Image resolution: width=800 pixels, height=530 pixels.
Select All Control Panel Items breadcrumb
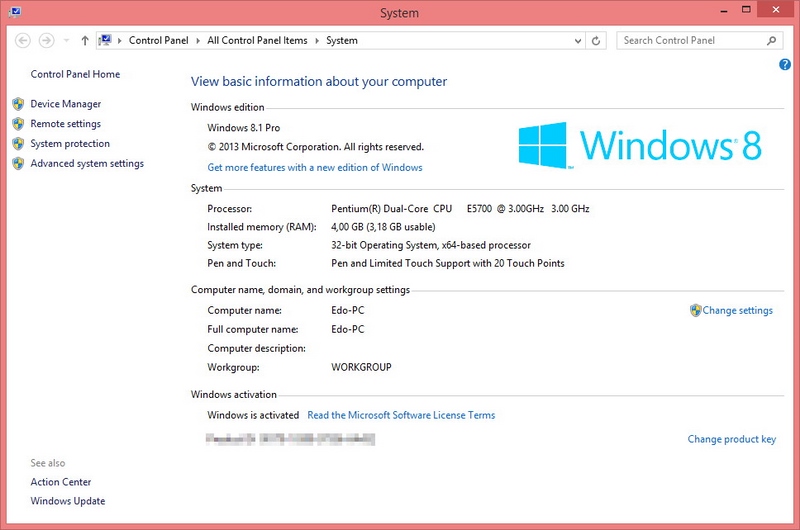coord(257,40)
